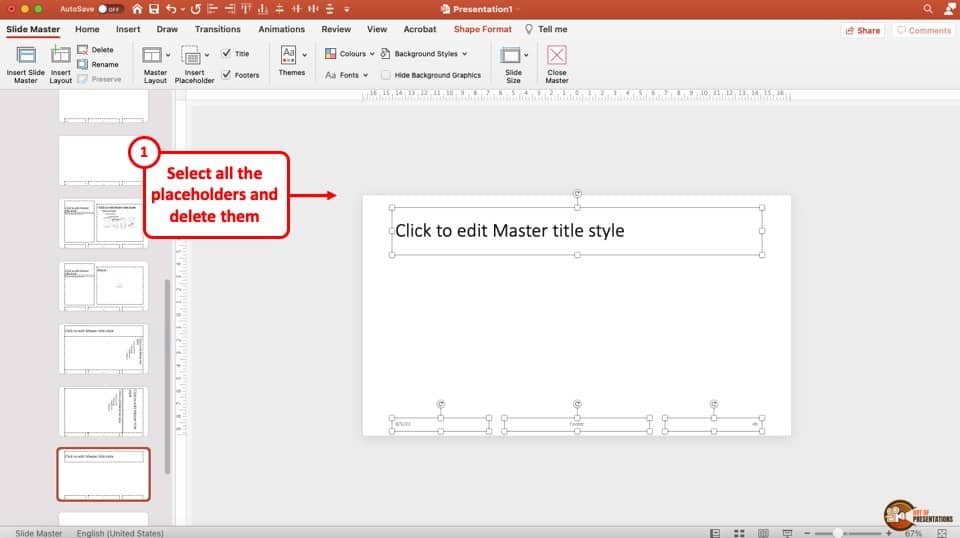This screenshot has height=538, width=960.
Task: Open the Shape Format tab
Action: point(482,29)
